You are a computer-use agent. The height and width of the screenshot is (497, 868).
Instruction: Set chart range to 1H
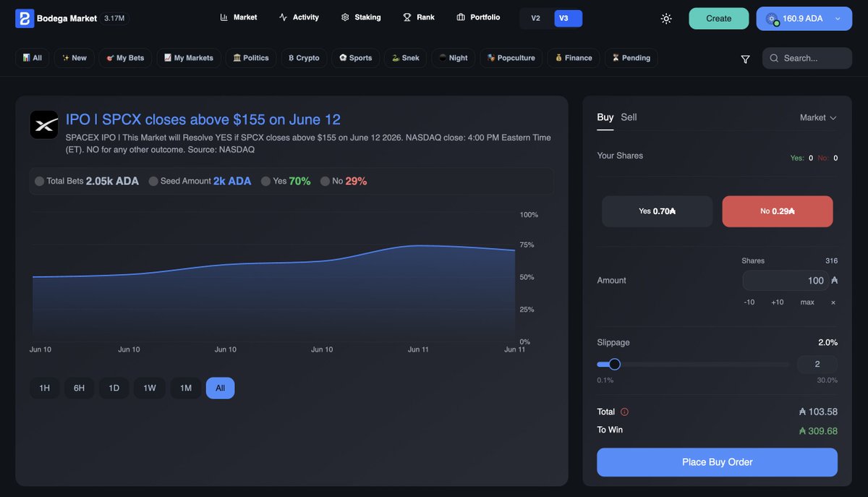click(44, 388)
